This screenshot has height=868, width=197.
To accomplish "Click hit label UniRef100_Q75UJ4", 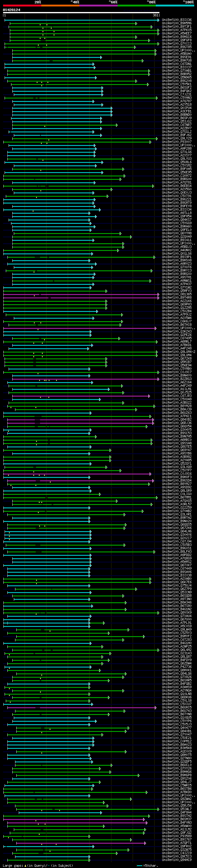I will tap(177, 586).
